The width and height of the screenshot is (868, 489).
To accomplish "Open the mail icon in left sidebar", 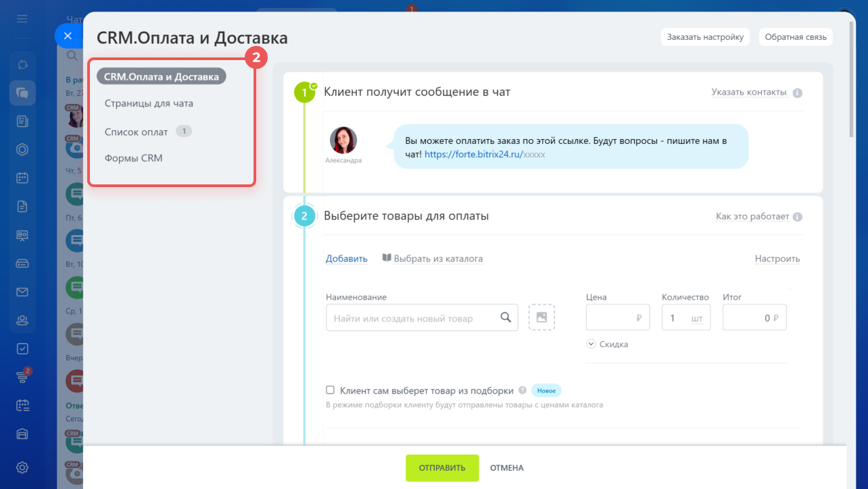I will pyautogui.click(x=22, y=292).
